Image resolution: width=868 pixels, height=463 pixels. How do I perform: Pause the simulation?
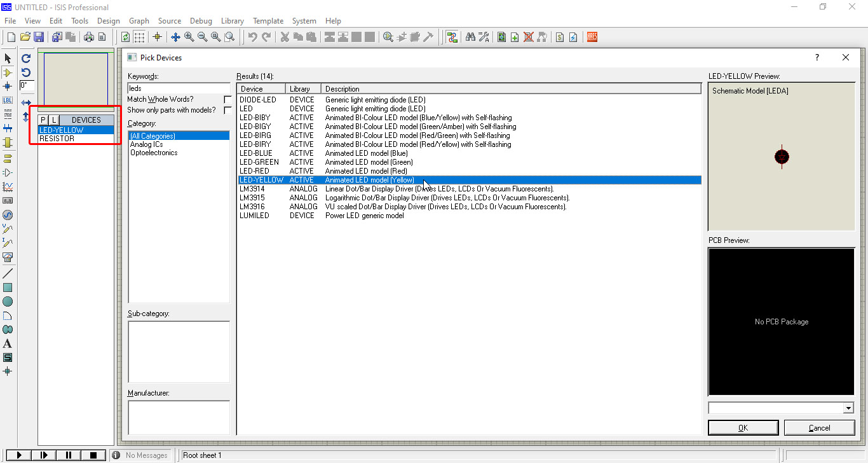[69, 455]
